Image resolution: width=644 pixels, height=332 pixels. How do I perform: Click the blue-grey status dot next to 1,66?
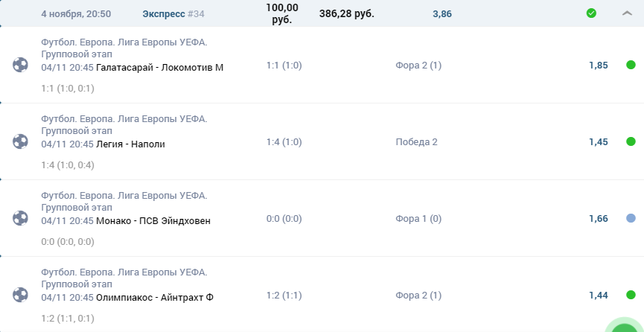[x=631, y=218]
